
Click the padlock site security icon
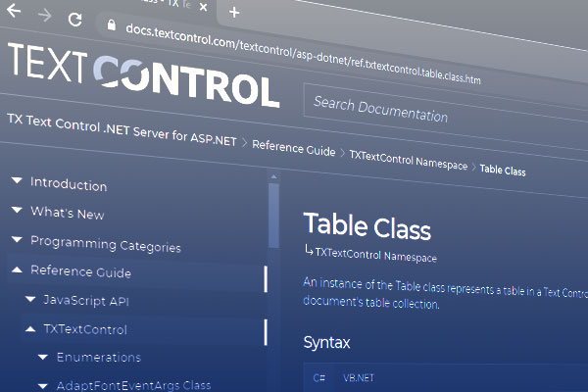coord(111,24)
